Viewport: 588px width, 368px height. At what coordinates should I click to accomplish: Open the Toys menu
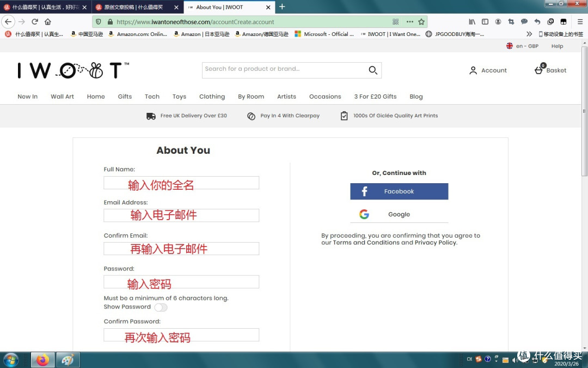click(179, 96)
